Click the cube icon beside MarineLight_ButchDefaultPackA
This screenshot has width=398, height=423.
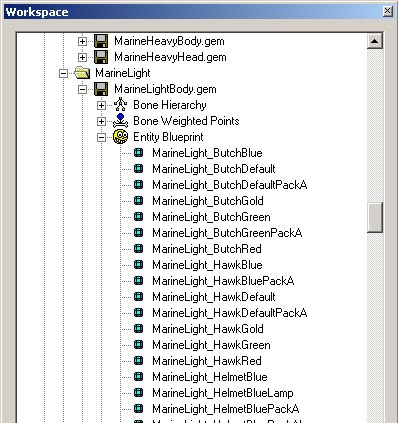coord(139,185)
